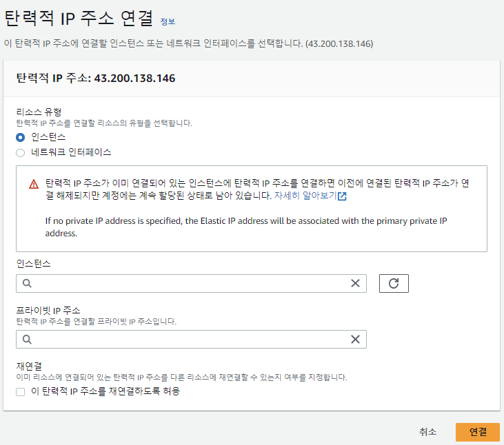Click the magnifier icon in 인스턴스 field
504x445 pixels.
tap(27, 283)
